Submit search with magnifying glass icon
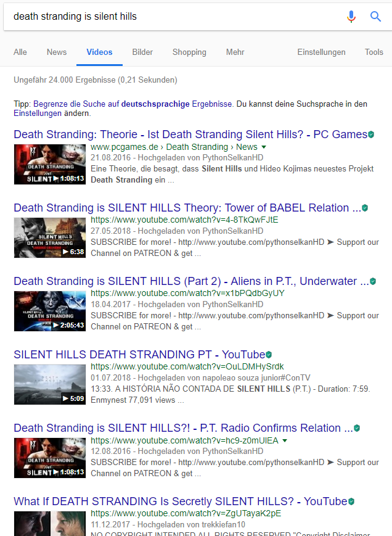Viewport: 392px width, 536px height. click(375, 17)
